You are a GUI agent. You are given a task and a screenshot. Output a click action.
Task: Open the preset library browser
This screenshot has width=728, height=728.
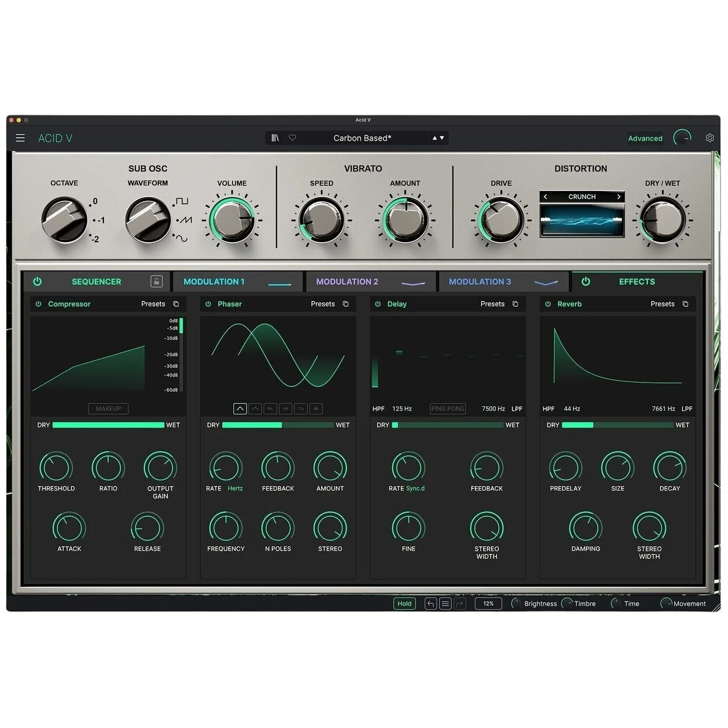click(275, 138)
